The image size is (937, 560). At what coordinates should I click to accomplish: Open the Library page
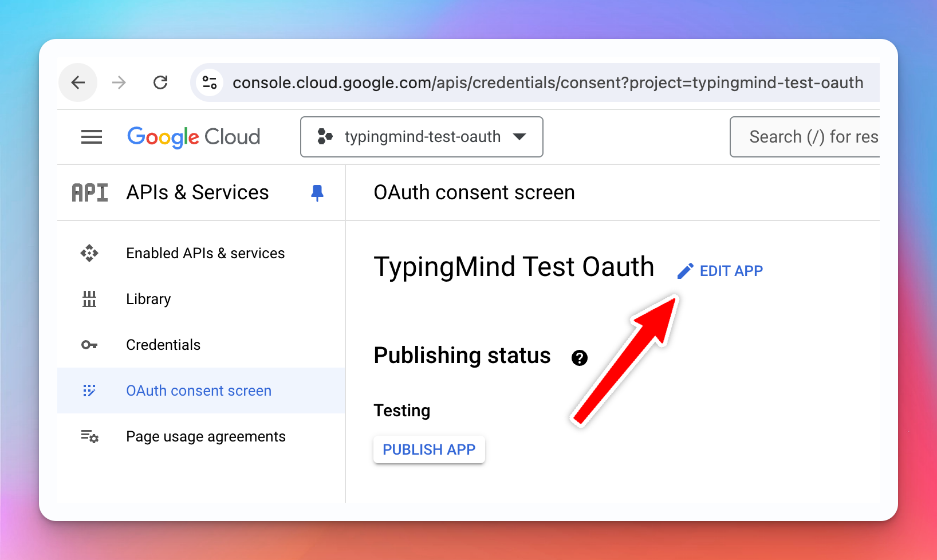click(201, 299)
